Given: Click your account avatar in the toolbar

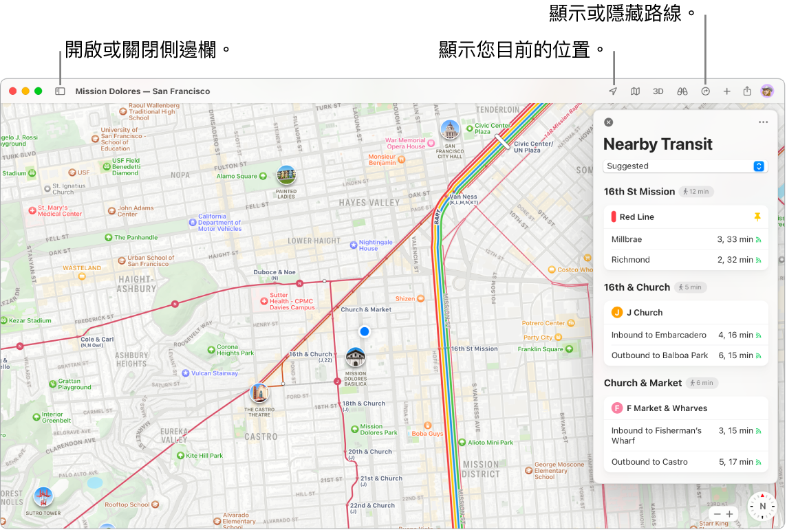Looking at the screenshot, I should click(x=767, y=91).
